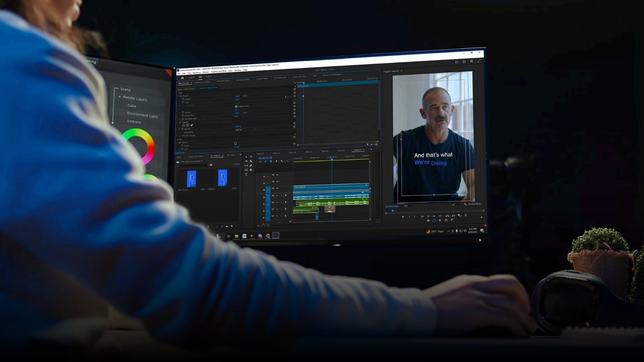This screenshot has width=644, height=362.
Task: Switch to the Export workspace
Action: point(209,76)
